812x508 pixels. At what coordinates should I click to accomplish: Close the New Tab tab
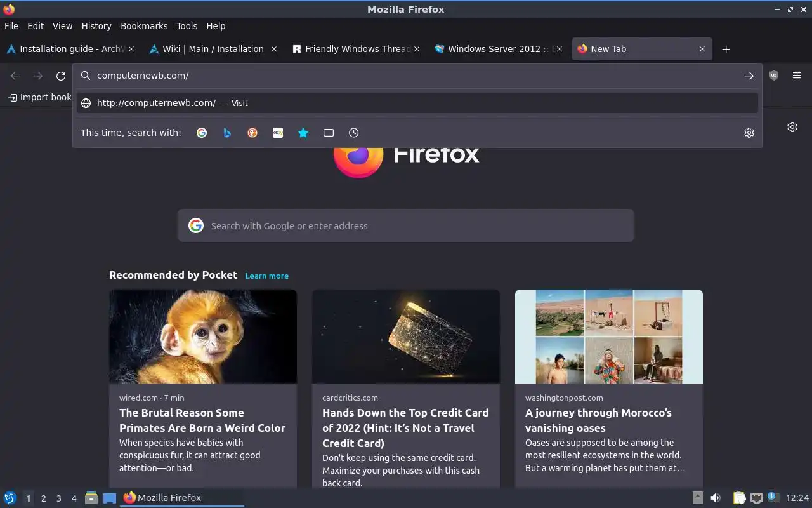pyautogui.click(x=702, y=49)
